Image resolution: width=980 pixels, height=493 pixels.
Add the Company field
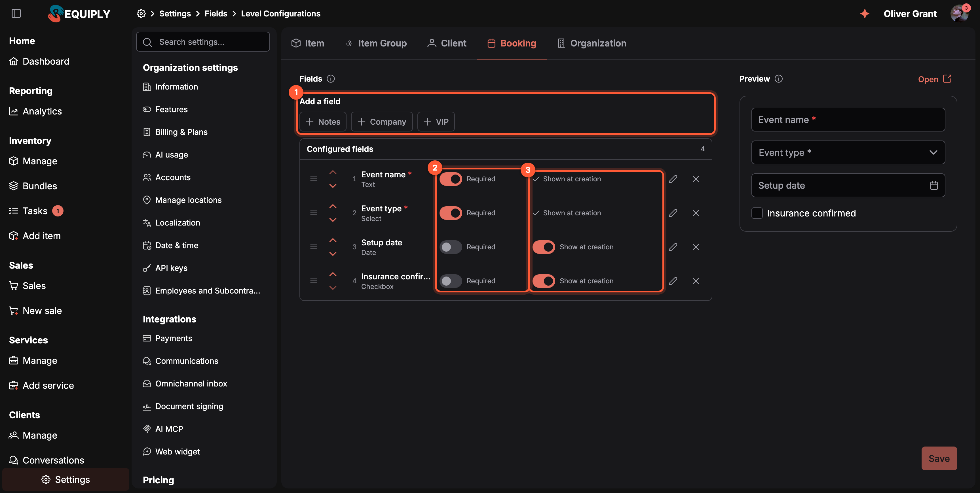click(x=382, y=122)
